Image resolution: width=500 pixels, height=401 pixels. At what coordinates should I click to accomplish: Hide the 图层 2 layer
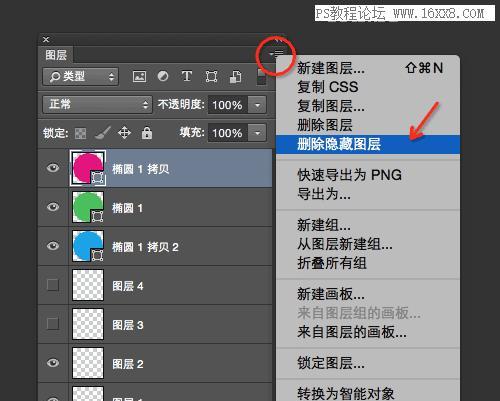point(53,363)
